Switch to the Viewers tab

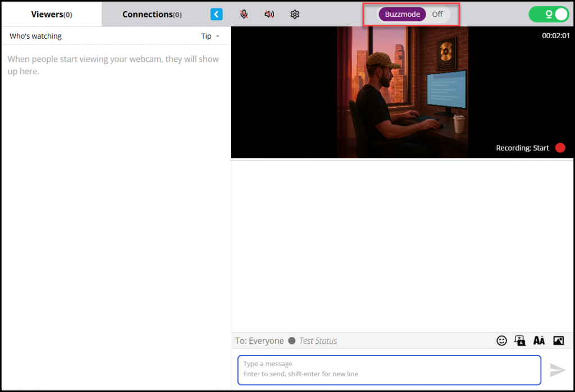coord(52,14)
